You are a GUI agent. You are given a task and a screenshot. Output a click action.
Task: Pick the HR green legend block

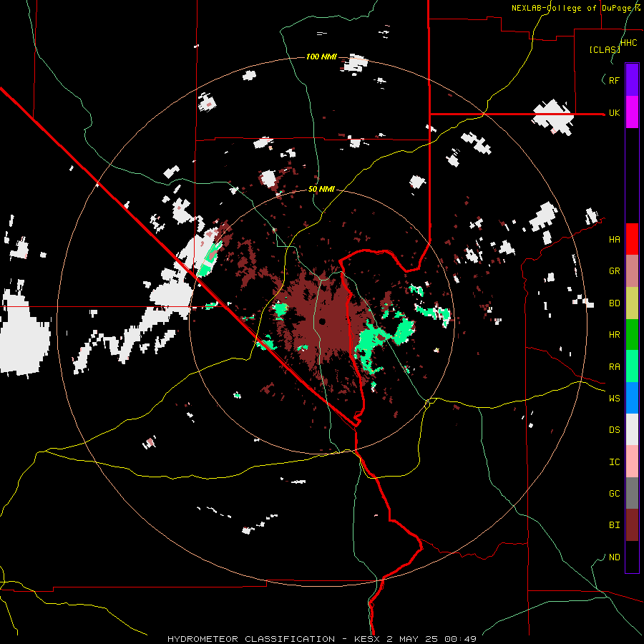[x=632, y=335]
